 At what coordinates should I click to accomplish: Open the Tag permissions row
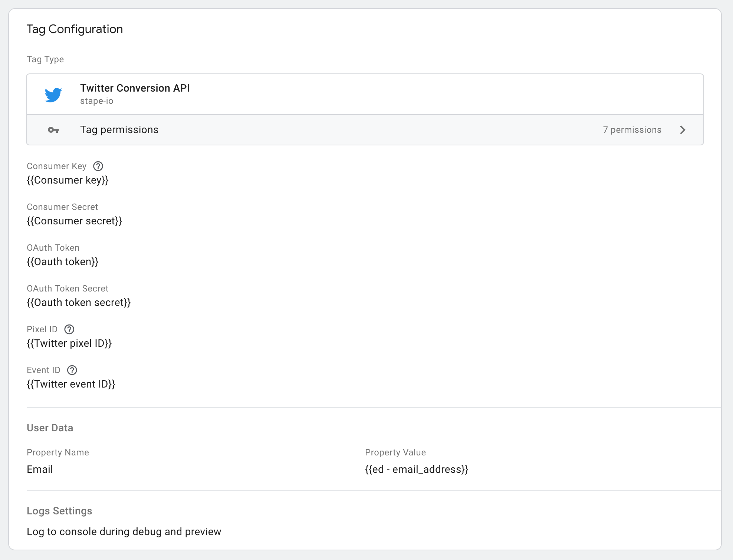(365, 130)
